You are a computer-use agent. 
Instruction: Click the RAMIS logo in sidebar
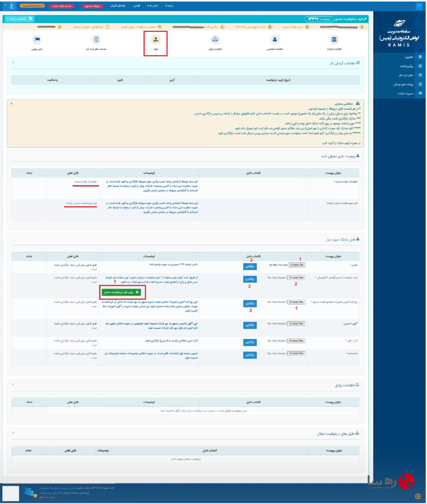point(399,33)
